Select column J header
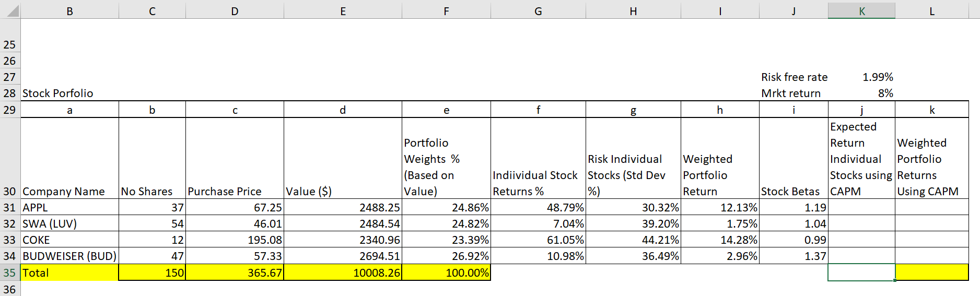This screenshot has height=296, width=980. 794,11
